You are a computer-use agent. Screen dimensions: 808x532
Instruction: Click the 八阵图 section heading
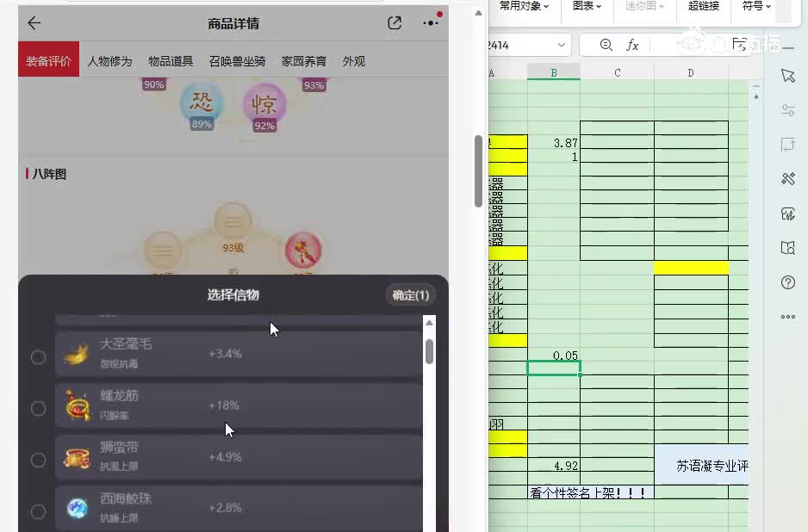tap(49, 174)
